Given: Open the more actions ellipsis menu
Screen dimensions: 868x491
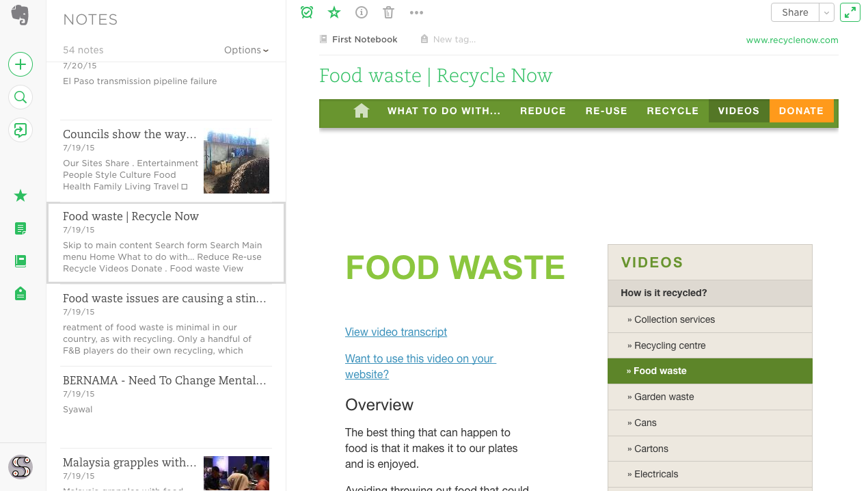Looking at the screenshot, I should point(416,12).
